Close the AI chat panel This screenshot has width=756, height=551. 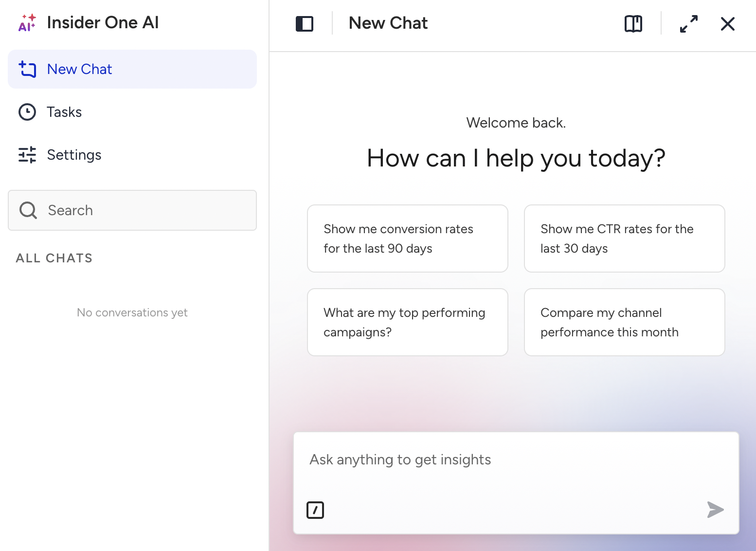point(728,24)
